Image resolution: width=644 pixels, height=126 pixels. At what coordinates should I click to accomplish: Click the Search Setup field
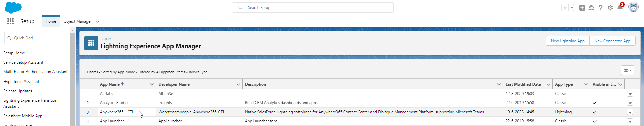coord(313,8)
